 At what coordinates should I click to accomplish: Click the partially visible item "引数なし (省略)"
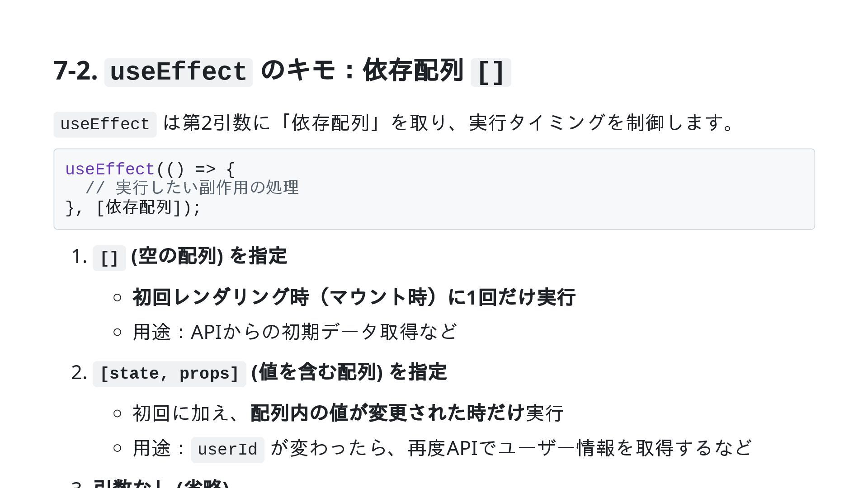[x=160, y=484]
